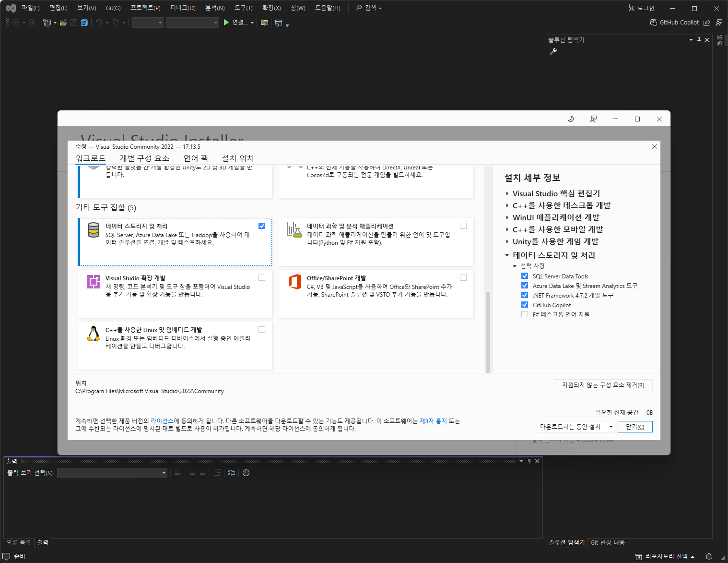Uncheck GitHub Copilot optional component
Image resolution: width=728 pixels, height=563 pixels.
click(x=525, y=305)
